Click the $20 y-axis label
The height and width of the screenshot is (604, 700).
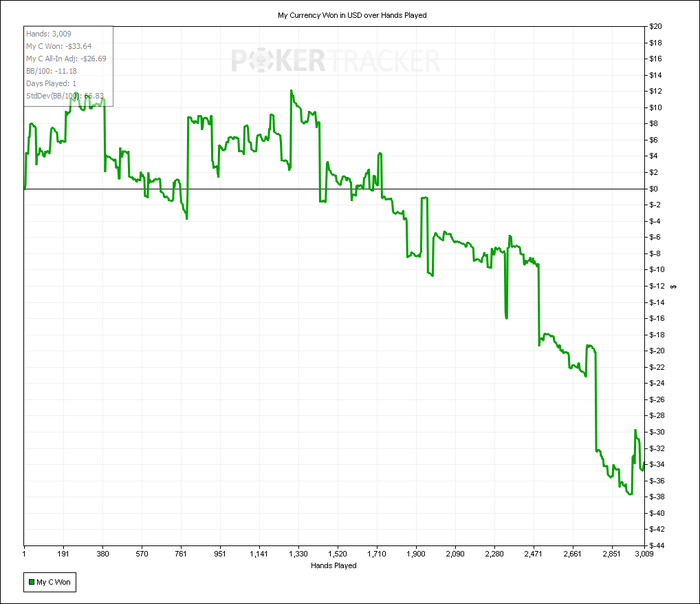[656, 27]
